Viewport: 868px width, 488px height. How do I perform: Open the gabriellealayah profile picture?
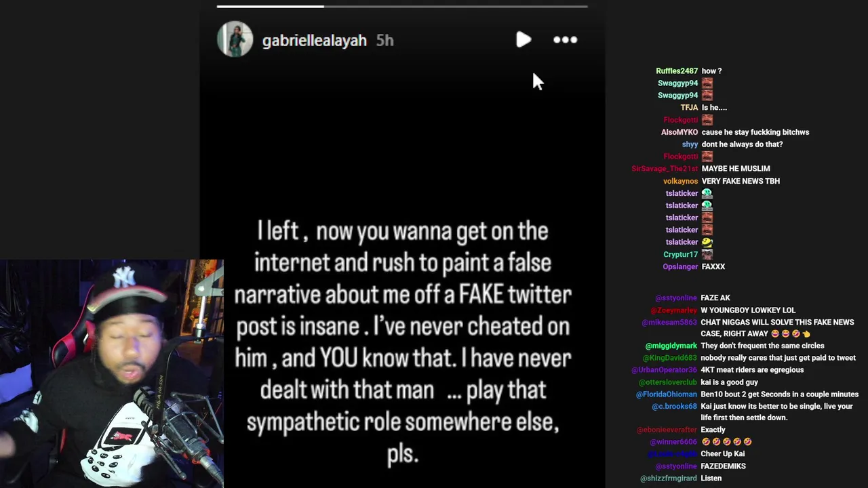point(235,39)
